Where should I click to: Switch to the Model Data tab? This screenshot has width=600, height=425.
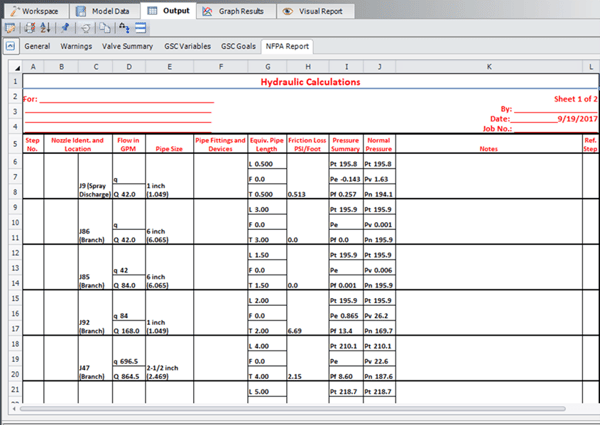[104, 11]
